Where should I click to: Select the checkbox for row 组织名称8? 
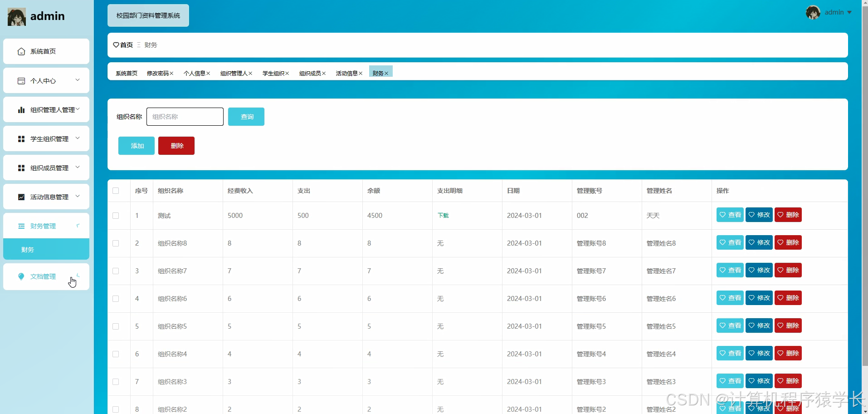tap(116, 243)
